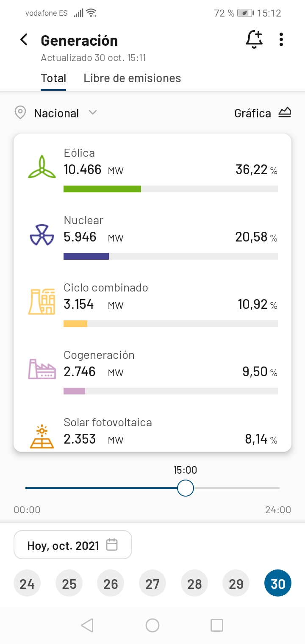Open the Hoy, oct. 2021 date picker
This screenshot has height=644, width=305.
[x=73, y=545]
